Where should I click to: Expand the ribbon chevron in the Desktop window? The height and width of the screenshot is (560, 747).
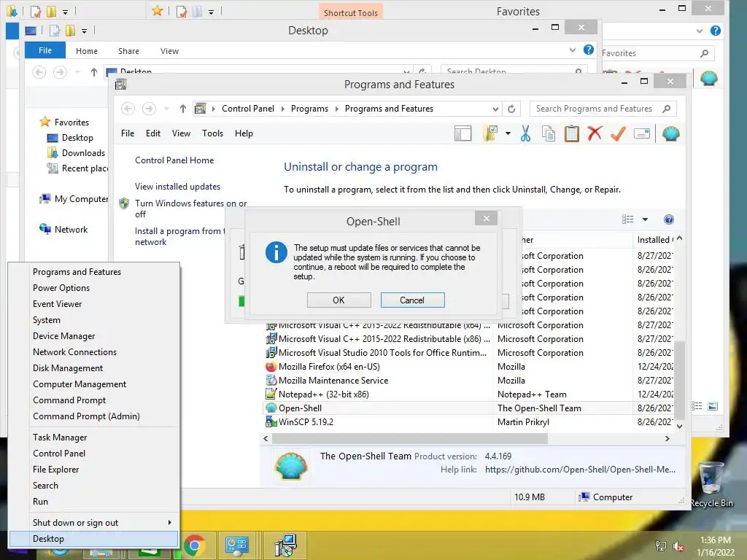click(x=572, y=50)
